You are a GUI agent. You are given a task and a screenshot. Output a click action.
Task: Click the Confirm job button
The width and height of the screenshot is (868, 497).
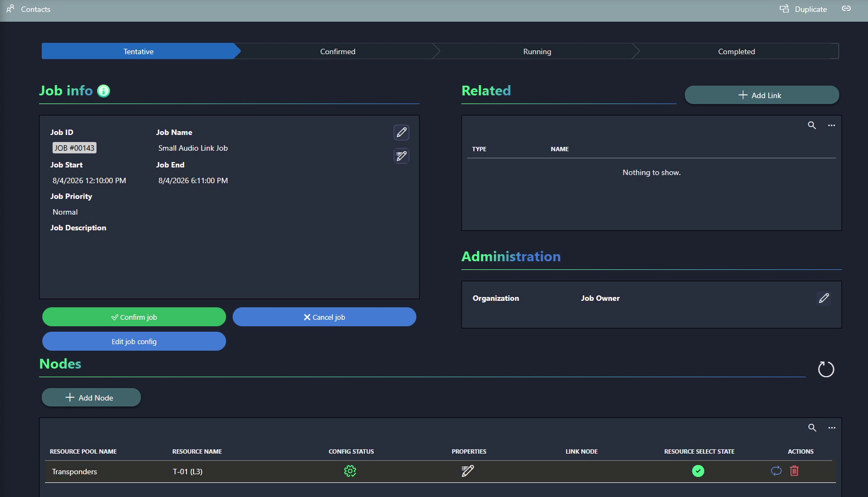tap(134, 317)
